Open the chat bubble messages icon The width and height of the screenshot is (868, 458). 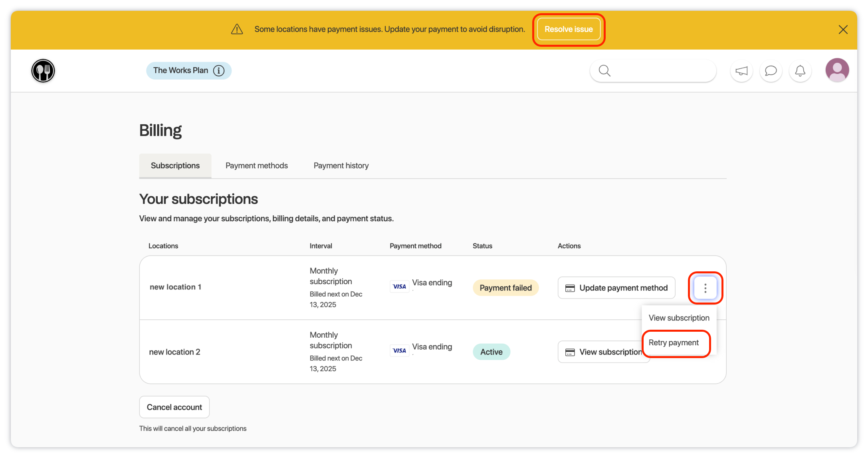771,71
